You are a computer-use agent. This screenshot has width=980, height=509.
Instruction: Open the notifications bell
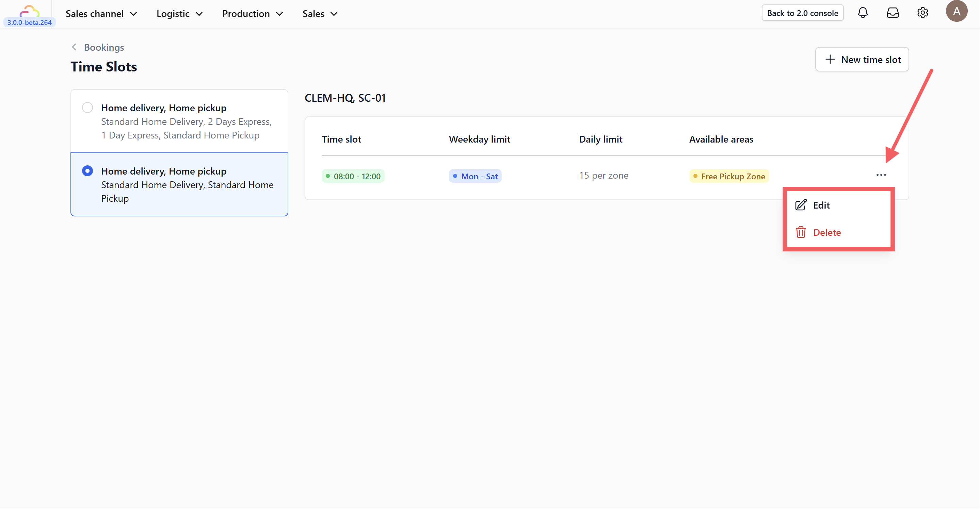pos(863,13)
